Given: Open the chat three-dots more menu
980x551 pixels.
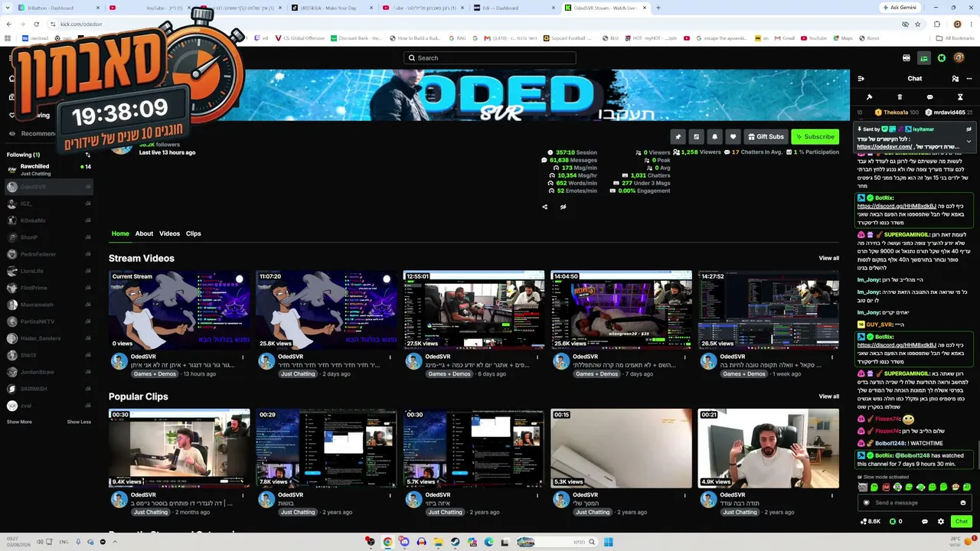Looking at the screenshot, I should tap(968, 79).
